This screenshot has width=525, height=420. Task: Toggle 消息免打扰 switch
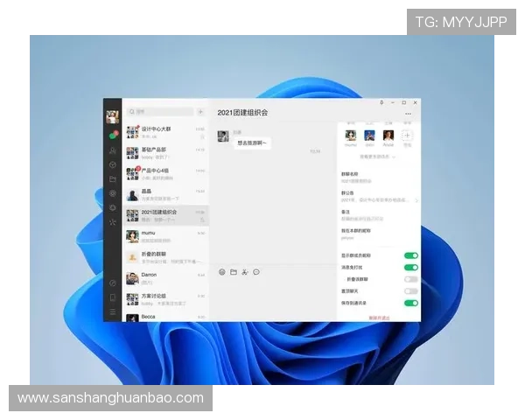(x=410, y=267)
